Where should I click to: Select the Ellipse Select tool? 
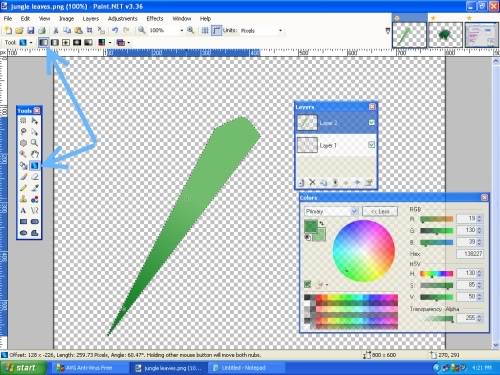point(23,143)
